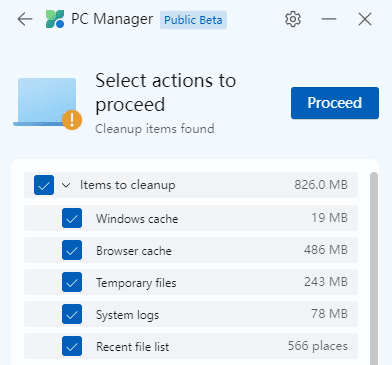The image size is (392, 365).
Task: Collapse the Items to cleanup group chevron
Action: [66, 185]
